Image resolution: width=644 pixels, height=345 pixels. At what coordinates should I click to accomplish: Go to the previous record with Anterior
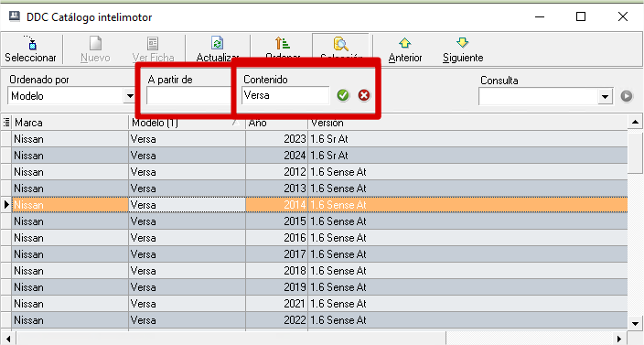point(405,49)
